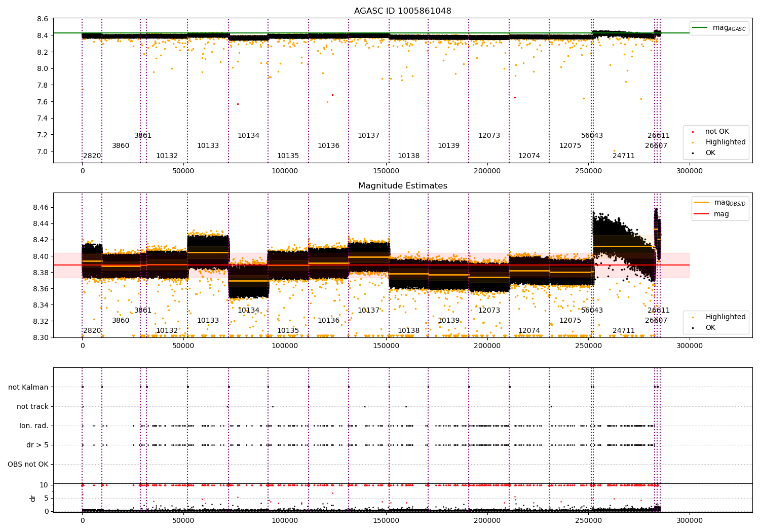Viewport: 760px width, 532px height.
Task: Click obsid label 2820 in top plot
Action: 92,156
